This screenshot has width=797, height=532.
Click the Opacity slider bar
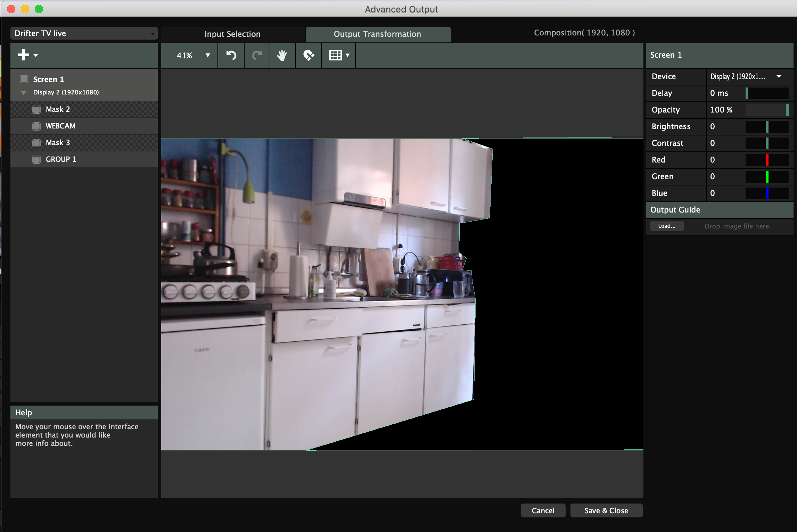[767, 110]
